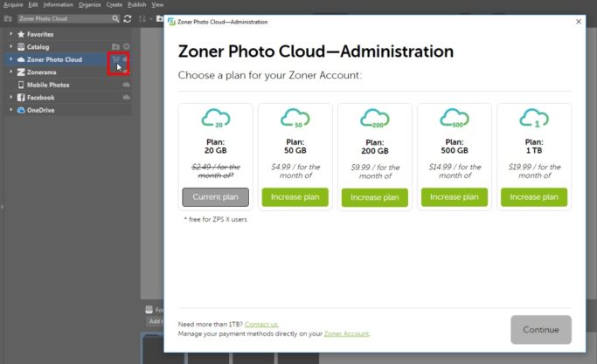The width and height of the screenshot is (597, 364).
Task: Expand the Facebook tree node
Action: pyautogui.click(x=10, y=98)
